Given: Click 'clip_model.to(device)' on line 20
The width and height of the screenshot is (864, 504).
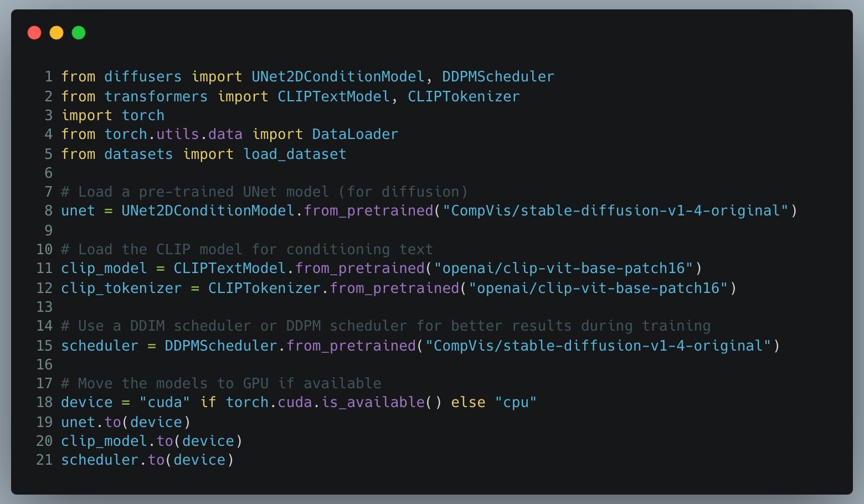Looking at the screenshot, I should click(152, 441).
